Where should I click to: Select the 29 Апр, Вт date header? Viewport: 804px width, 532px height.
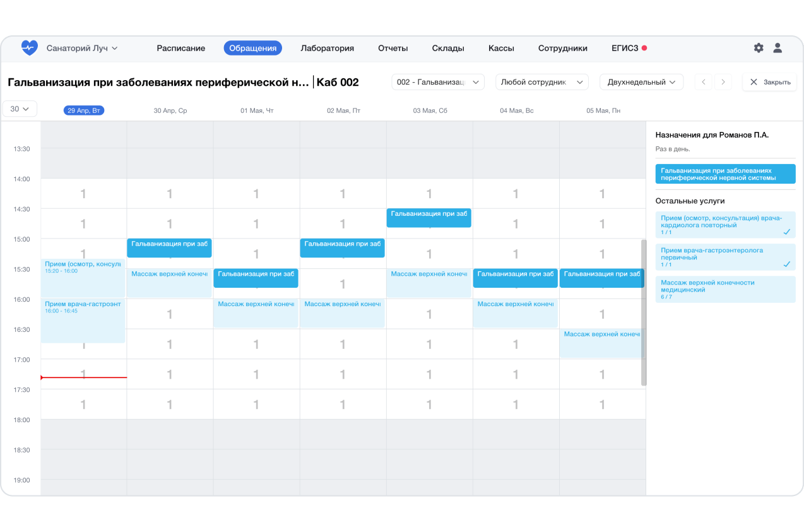coord(84,110)
